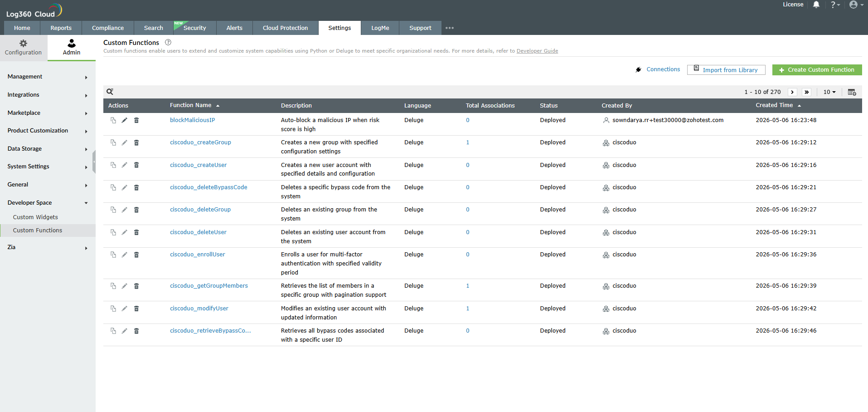Delete the ciscoduo_deleteUser function
Image resolution: width=868 pixels, height=412 pixels.
pos(136,232)
